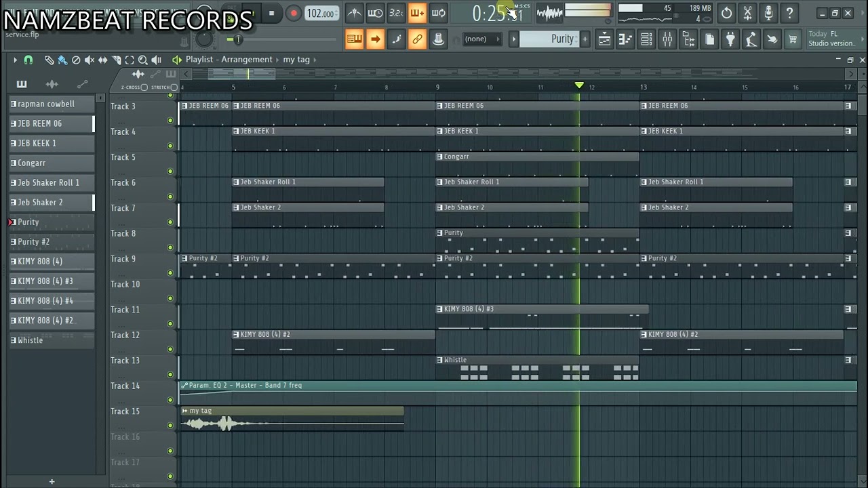
Task: Open the Congarr clip menu on Track 5
Action: click(440, 157)
